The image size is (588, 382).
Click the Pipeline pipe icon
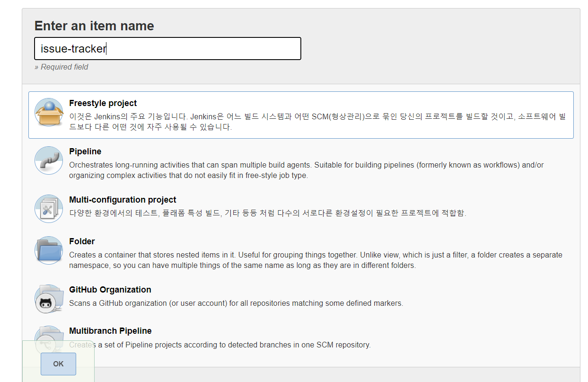49,160
